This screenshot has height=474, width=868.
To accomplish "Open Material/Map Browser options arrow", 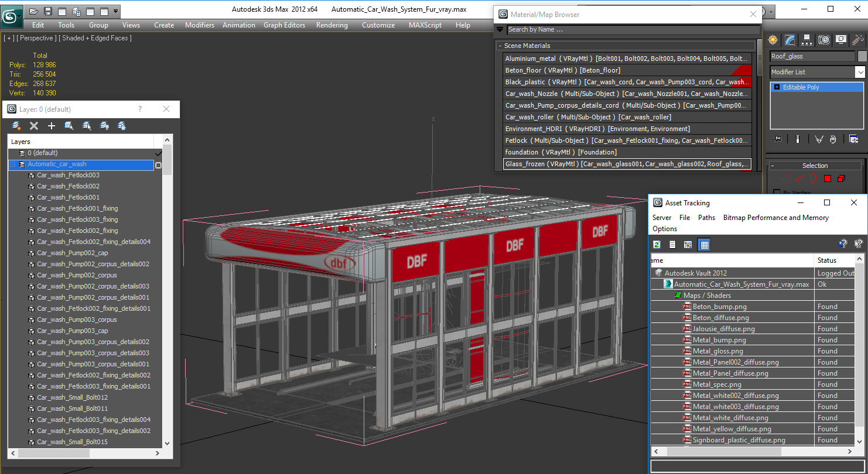I will click(500, 29).
